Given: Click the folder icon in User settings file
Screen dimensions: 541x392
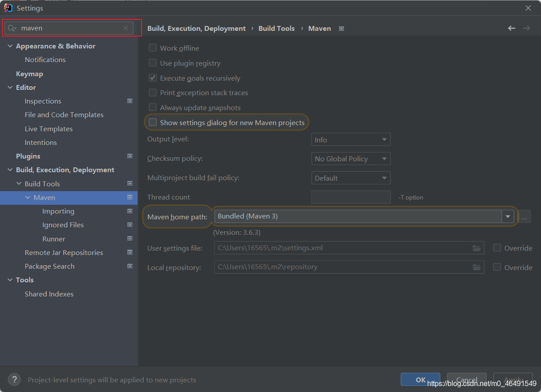Looking at the screenshot, I should pyautogui.click(x=477, y=248).
